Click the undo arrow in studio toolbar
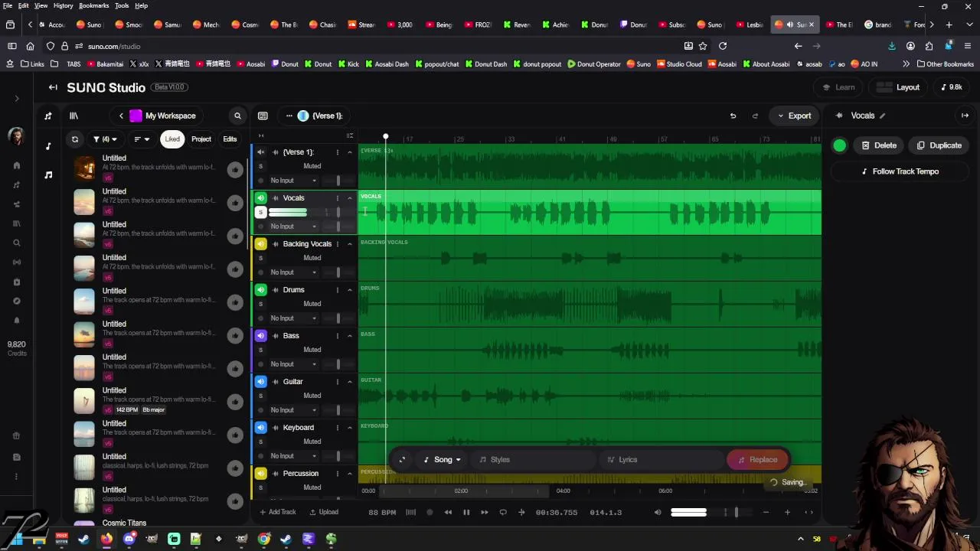 [x=733, y=116]
